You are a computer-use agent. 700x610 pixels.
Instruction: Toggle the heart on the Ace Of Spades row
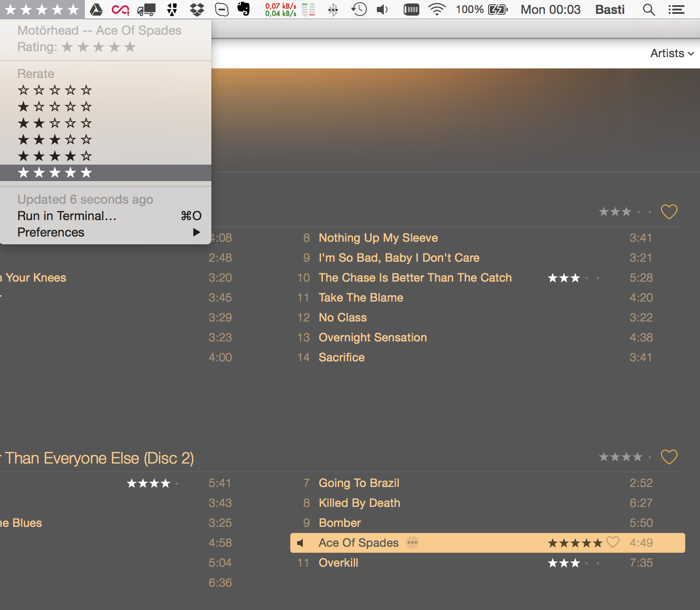613,542
